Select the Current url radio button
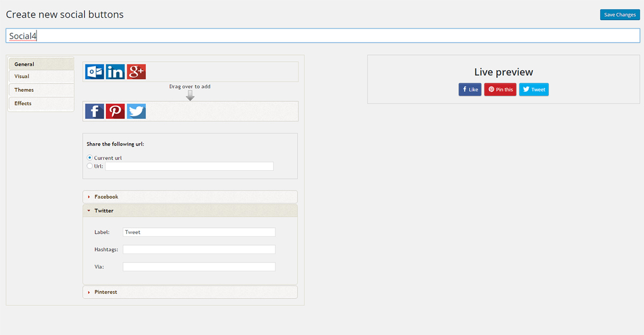644x335 pixels. pyautogui.click(x=90, y=158)
